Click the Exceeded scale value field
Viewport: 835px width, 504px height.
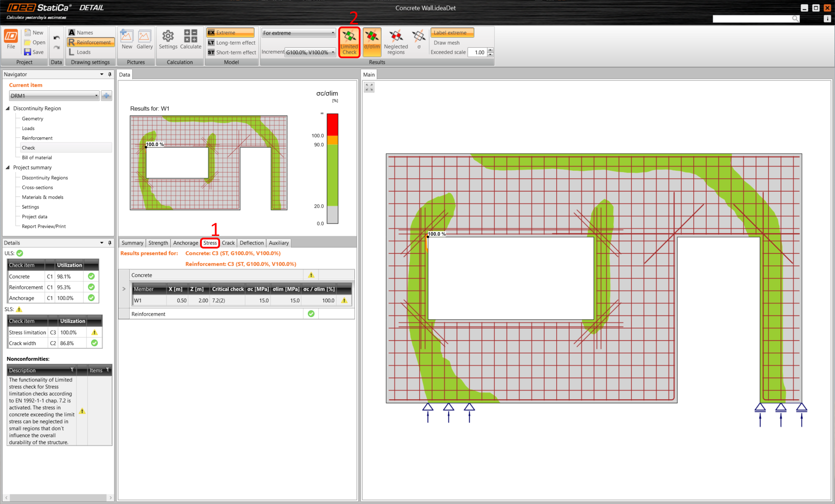[x=479, y=52]
